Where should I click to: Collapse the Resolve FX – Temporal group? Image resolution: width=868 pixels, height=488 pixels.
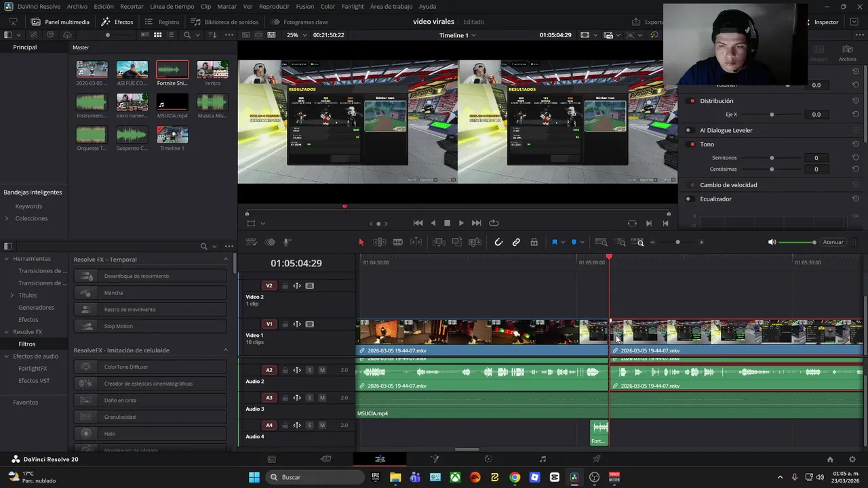226,260
